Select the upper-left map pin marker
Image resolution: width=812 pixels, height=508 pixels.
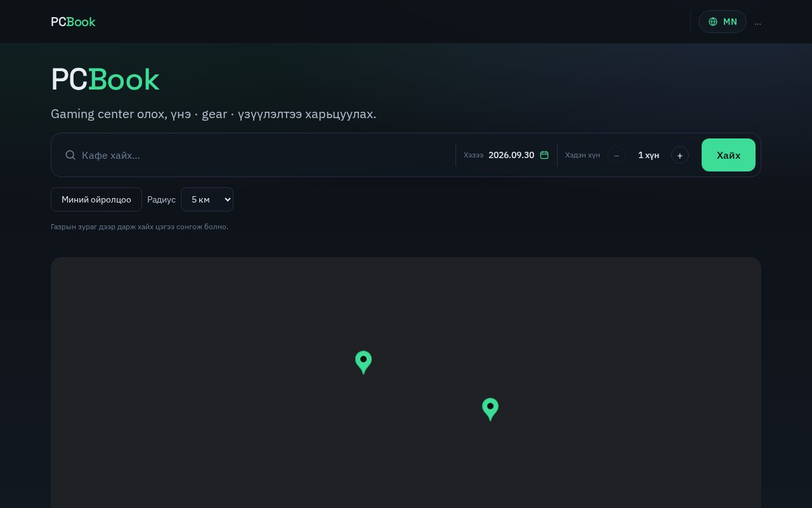point(363,362)
